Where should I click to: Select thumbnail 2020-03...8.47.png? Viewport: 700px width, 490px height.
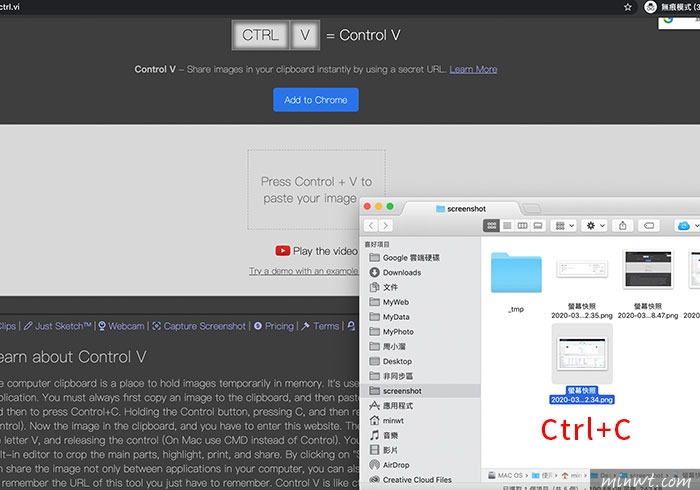pyautogui.click(x=648, y=269)
